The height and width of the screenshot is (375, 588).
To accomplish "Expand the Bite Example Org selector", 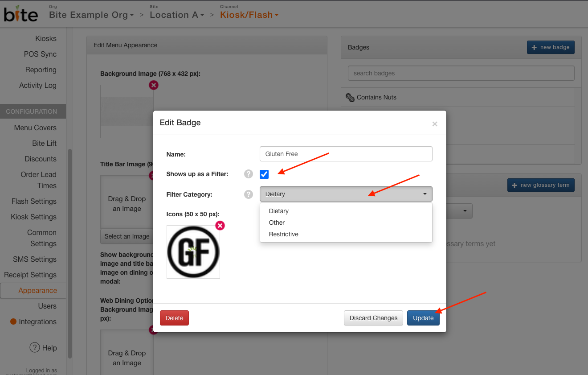I will click(91, 15).
